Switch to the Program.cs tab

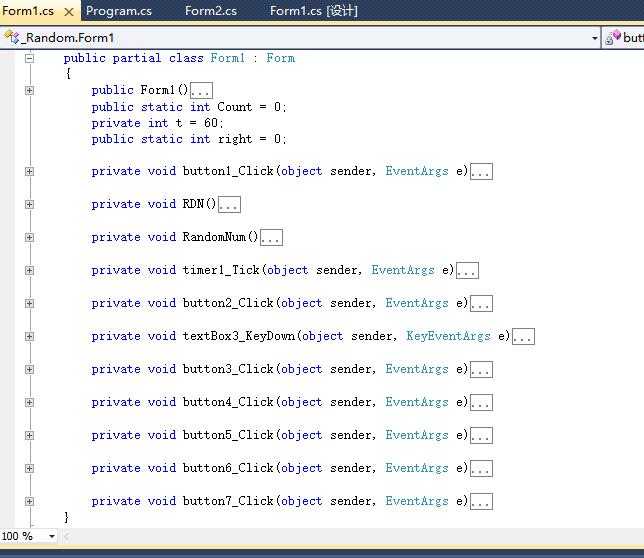point(119,11)
